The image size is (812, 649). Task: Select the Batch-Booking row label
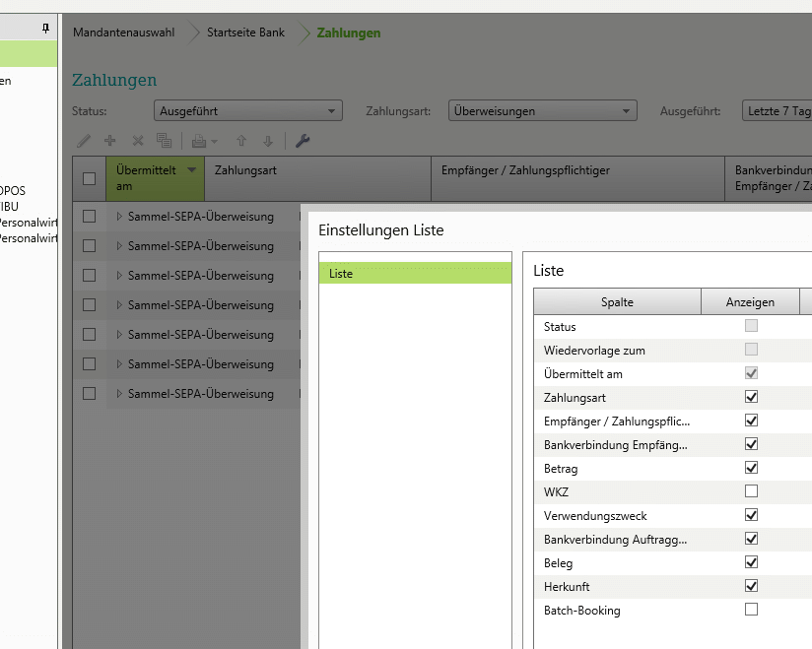pyautogui.click(x=582, y=611)
